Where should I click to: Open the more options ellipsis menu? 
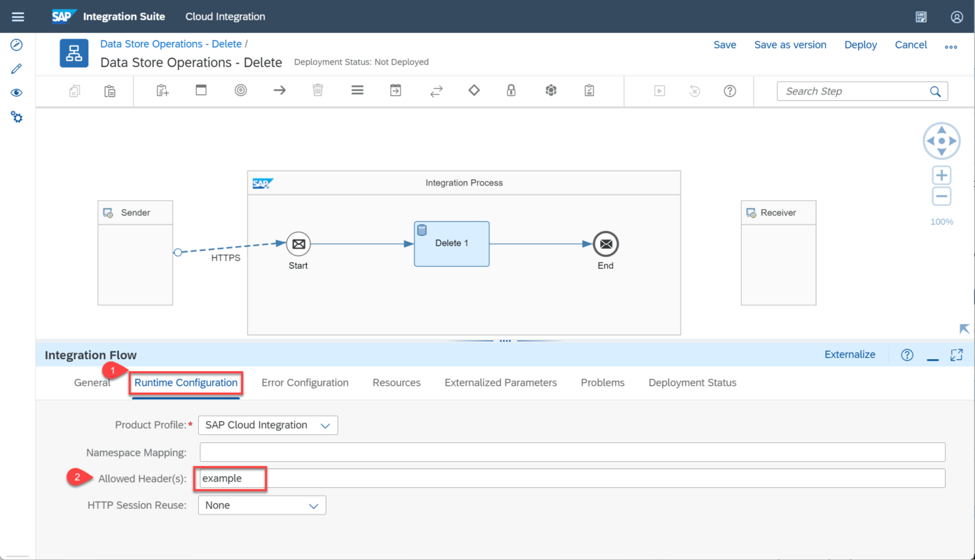pyautogui.click(x=950, y=47)
